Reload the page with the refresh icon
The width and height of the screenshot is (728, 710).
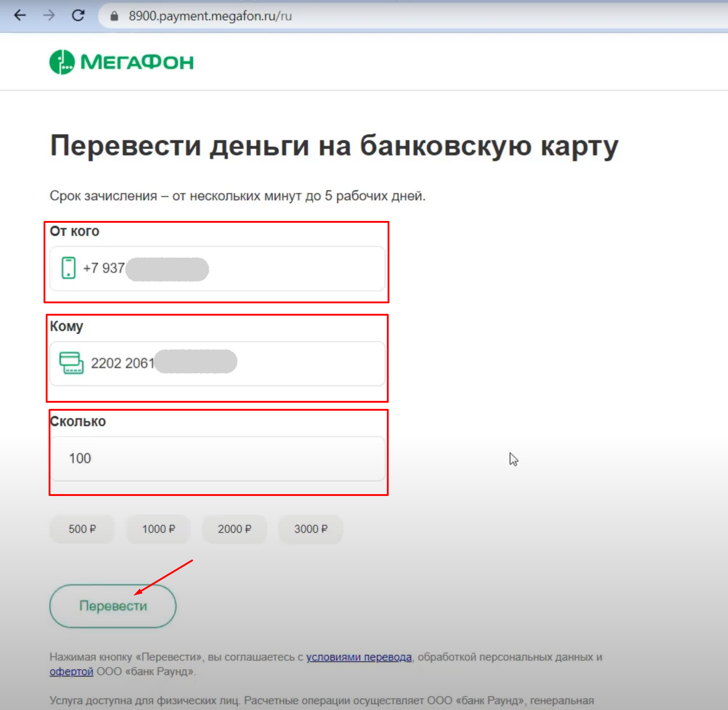point(78,15)
